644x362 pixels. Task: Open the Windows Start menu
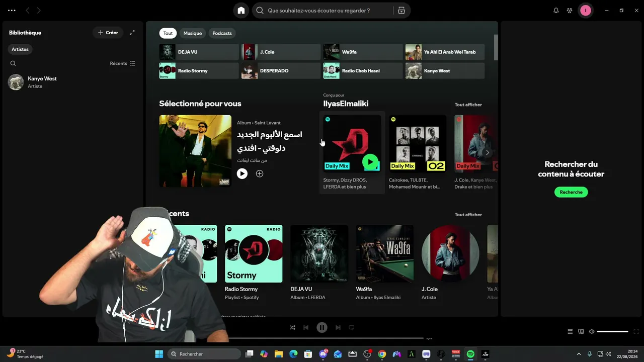(x=159, y=354)
